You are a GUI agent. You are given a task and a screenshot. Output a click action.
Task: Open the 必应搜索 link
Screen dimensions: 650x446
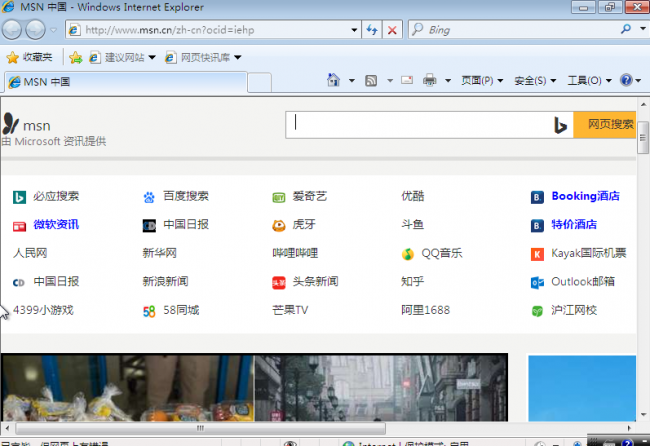pos(56,196)
